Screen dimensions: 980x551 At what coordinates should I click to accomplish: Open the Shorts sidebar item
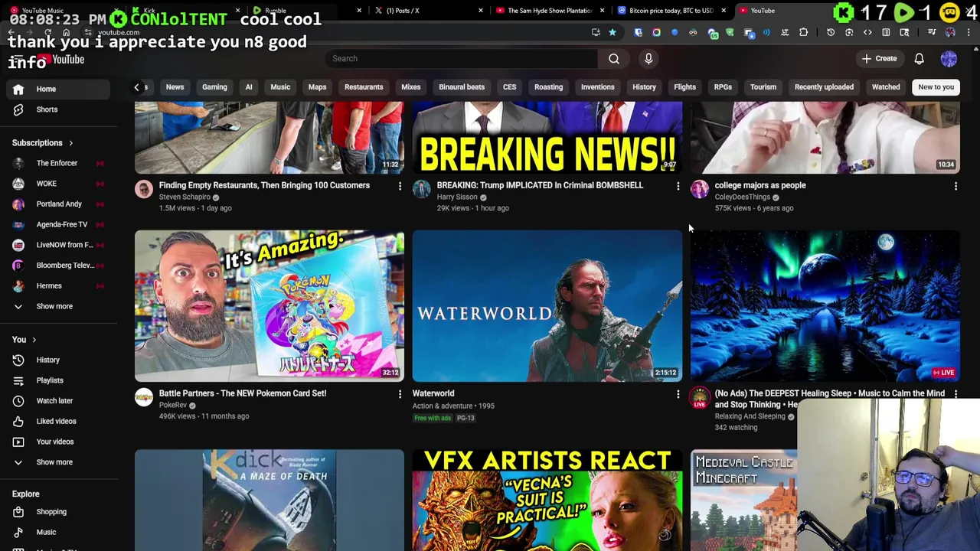tap(59, 109)
